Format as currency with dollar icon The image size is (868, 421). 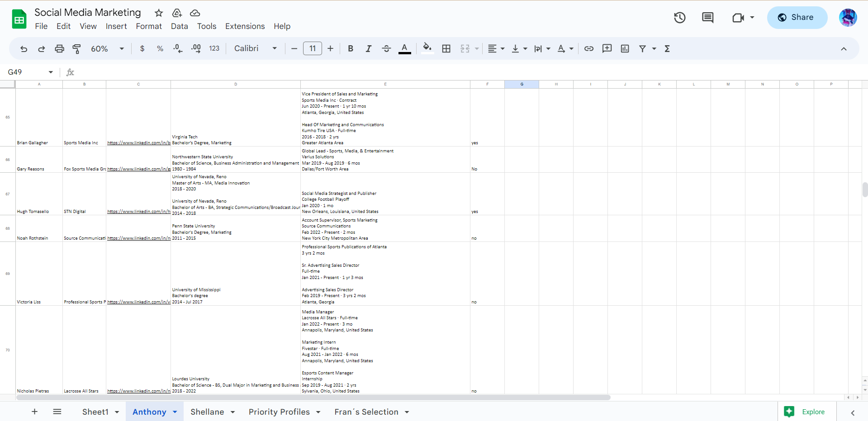(x=142, y=49)
